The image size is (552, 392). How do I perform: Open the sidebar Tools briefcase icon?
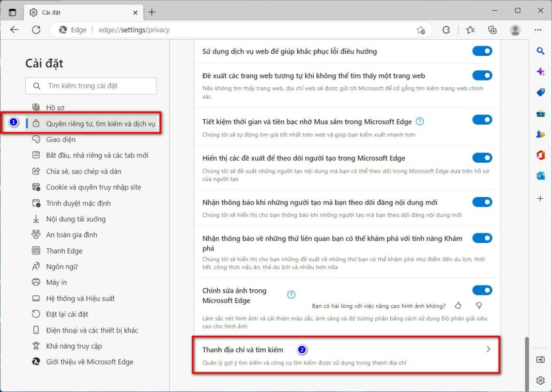point(541,114)
